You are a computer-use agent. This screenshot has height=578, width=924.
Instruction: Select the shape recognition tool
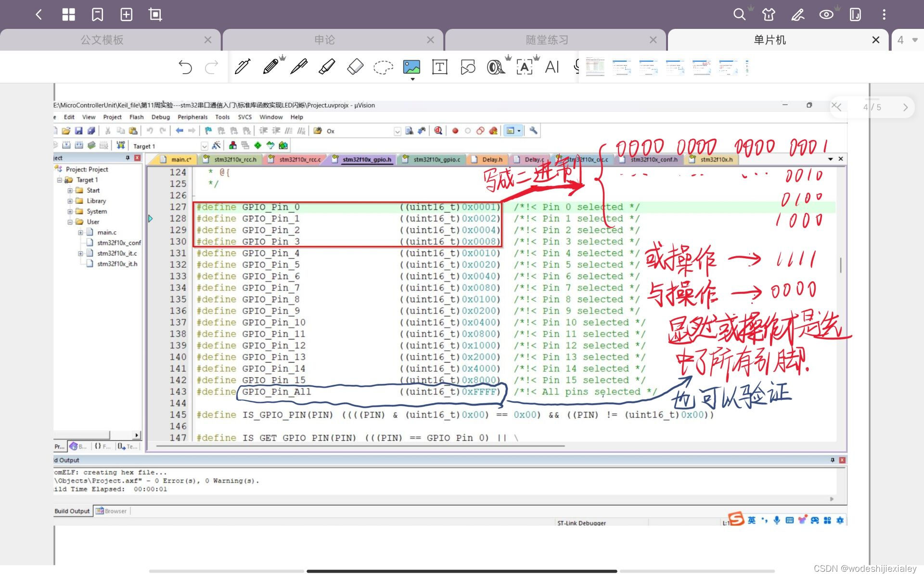(x=468, y=66)
